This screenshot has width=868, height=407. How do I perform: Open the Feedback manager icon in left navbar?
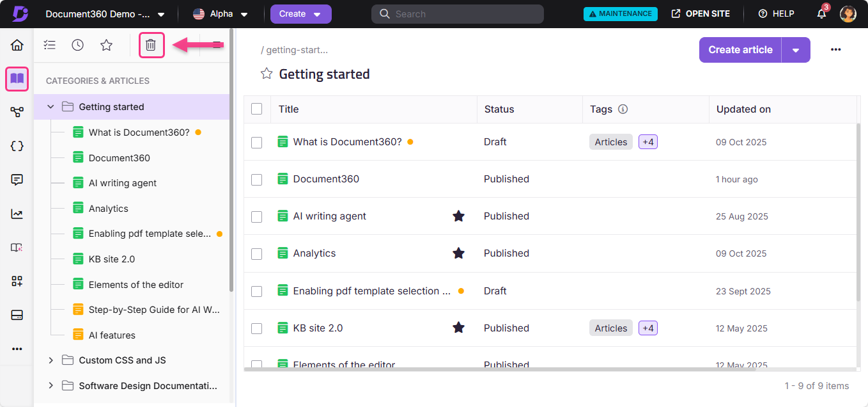tap(17, 180)
